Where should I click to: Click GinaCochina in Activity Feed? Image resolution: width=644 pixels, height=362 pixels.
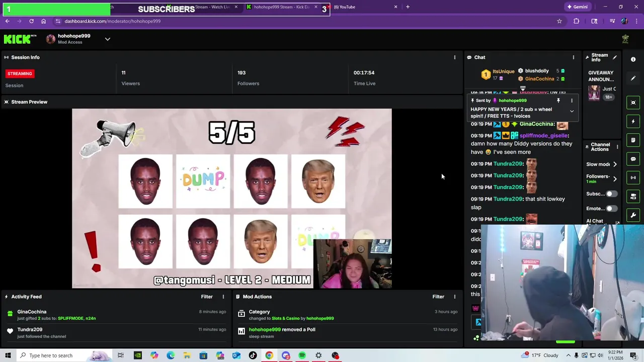pyautogui.click(x=32, y=312)
